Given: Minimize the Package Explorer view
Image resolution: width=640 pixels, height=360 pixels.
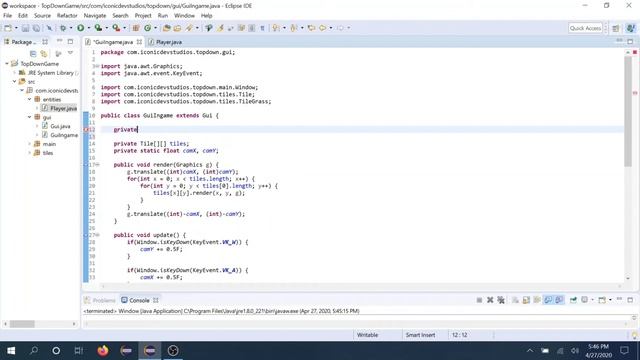Looking at the screenshot, I should [x=60, y=41].
